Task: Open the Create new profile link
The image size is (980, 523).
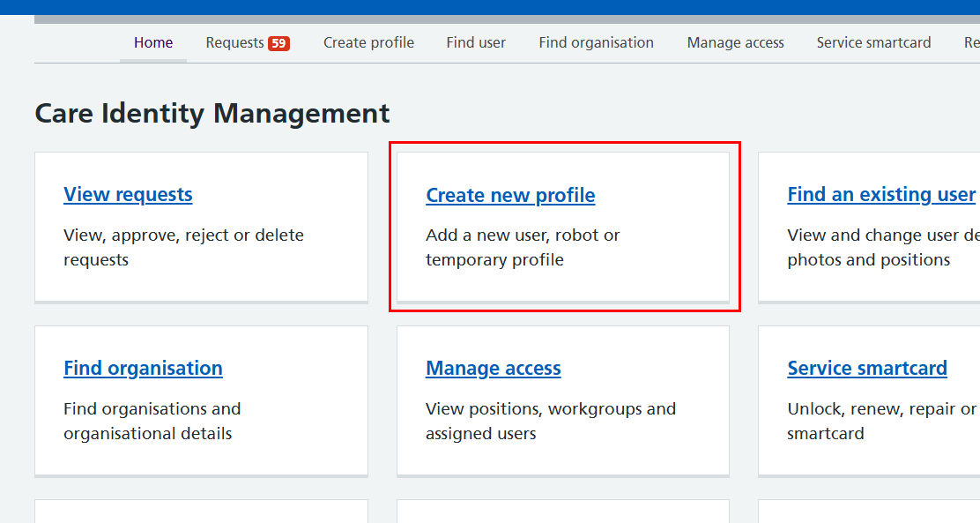Action: pos(510,195)
